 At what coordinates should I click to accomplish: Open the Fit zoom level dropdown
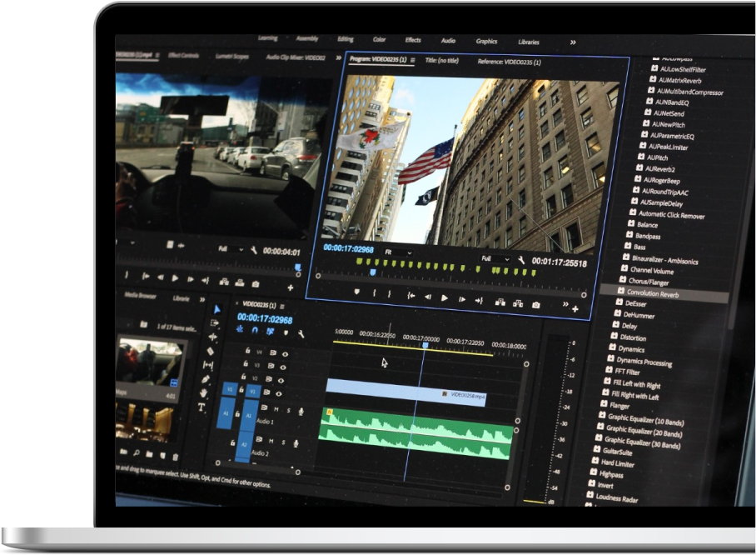pyautogui.click(x=400, y=252)
